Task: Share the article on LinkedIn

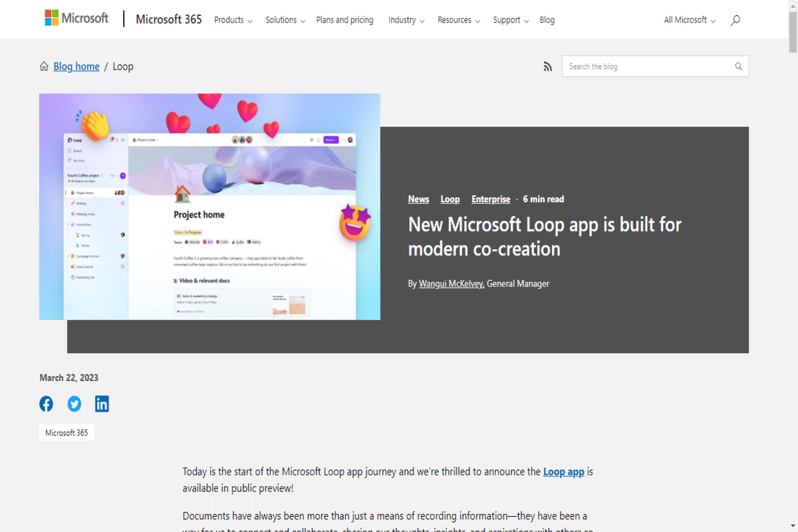Action: (102, 404)
